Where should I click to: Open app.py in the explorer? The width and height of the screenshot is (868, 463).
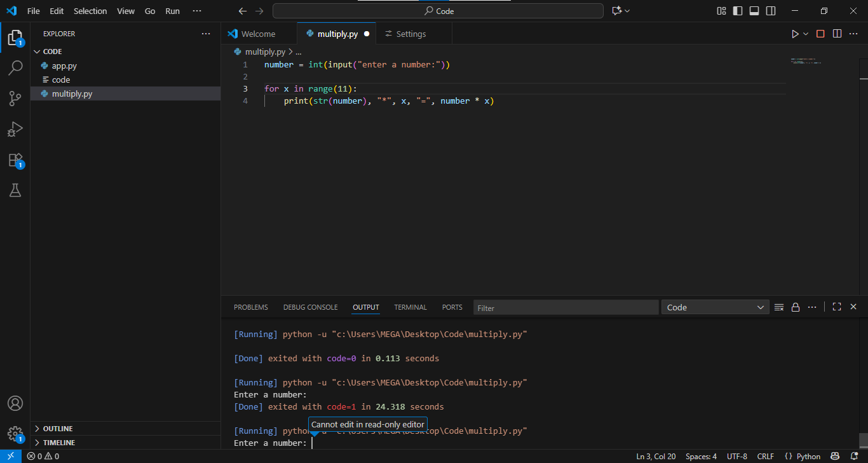point(64,66)
